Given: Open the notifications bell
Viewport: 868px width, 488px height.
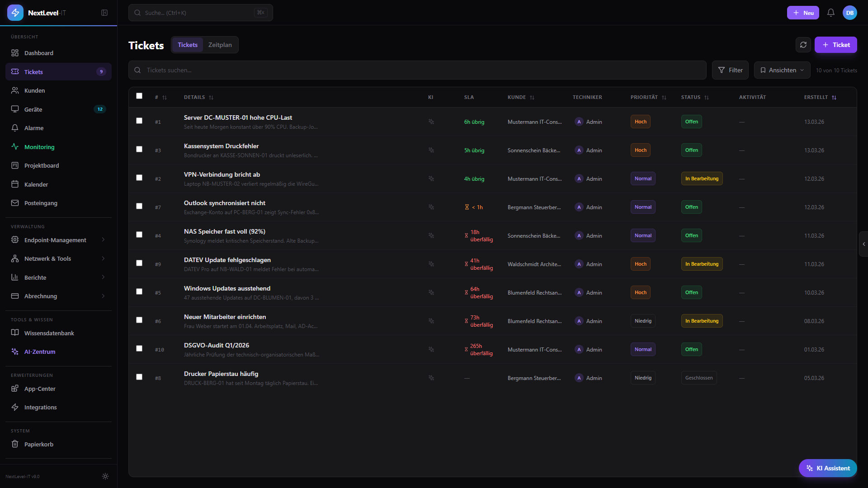Looking at the screenshot, I should [x=830, y=13].
